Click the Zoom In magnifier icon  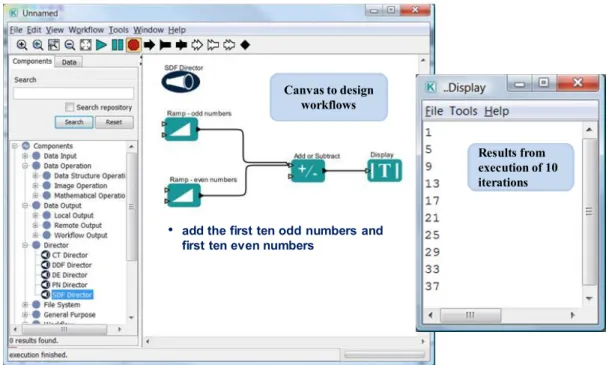22,45
